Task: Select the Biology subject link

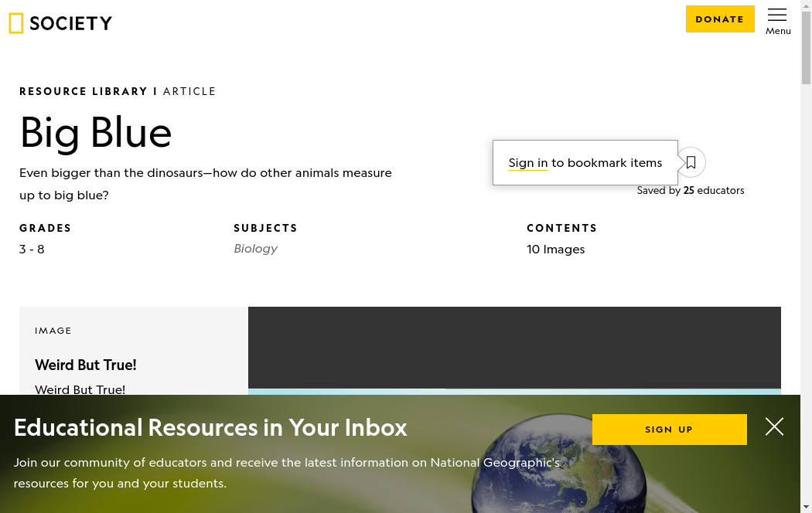Action: click(x=255, y=249)
